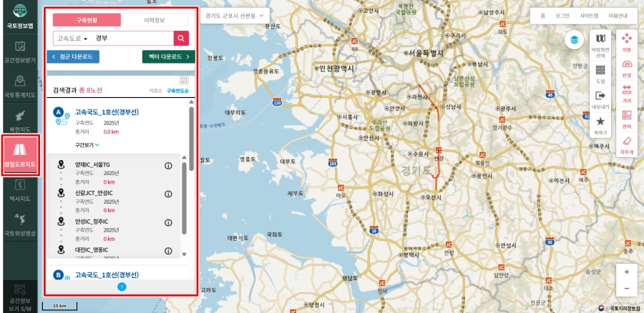
Task: Click location pin beside 신갈JCT_안성IC
Action: pos(62,193)
